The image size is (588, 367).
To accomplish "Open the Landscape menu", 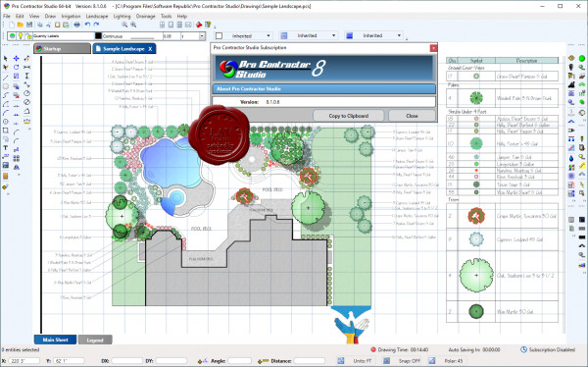I will [x=97, y=16].
